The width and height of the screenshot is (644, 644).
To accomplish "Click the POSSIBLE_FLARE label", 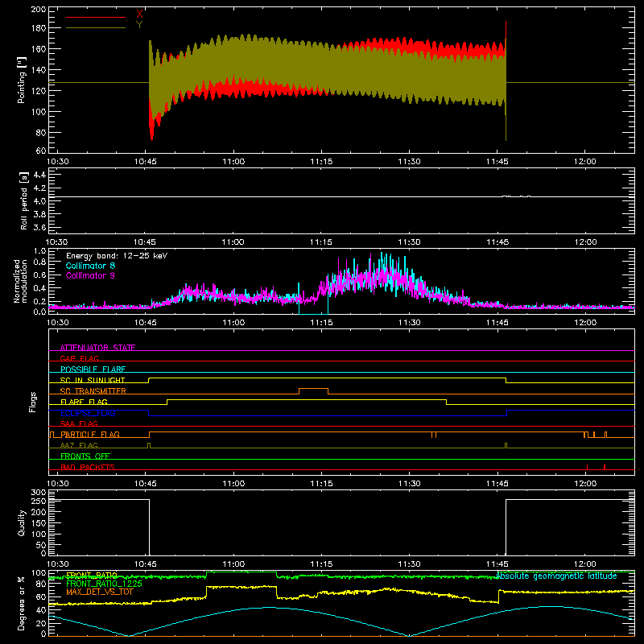I will [x=93, y=369].
